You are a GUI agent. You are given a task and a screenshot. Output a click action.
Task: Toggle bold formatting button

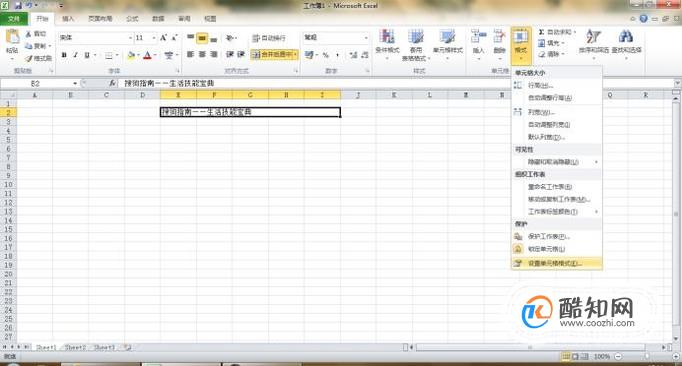click(x=64, y=55)
